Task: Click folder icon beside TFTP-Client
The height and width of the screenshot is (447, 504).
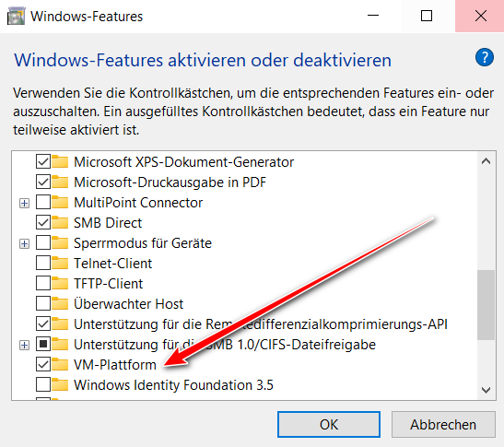Action: click(60, 283)
